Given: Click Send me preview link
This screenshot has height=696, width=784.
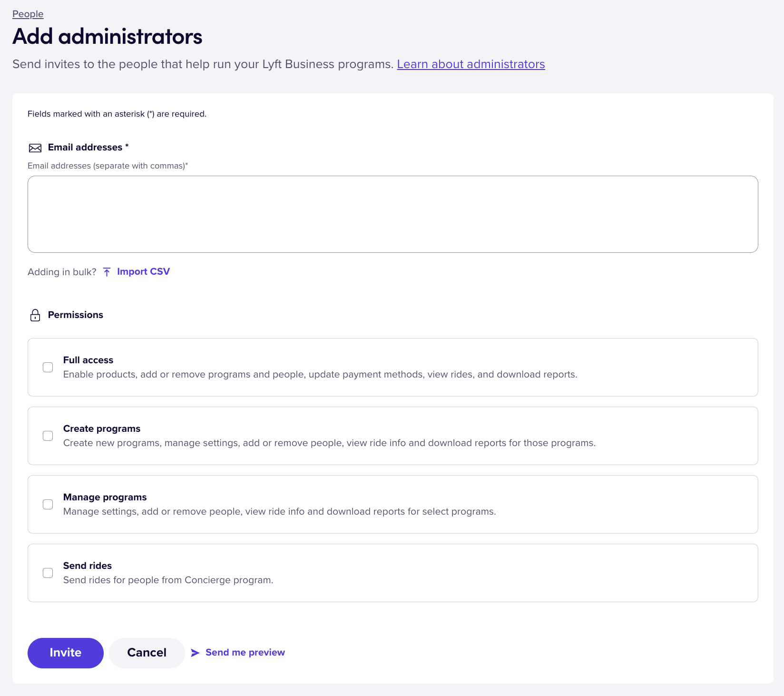Looking at the screenshot, I should pos(245,652).
